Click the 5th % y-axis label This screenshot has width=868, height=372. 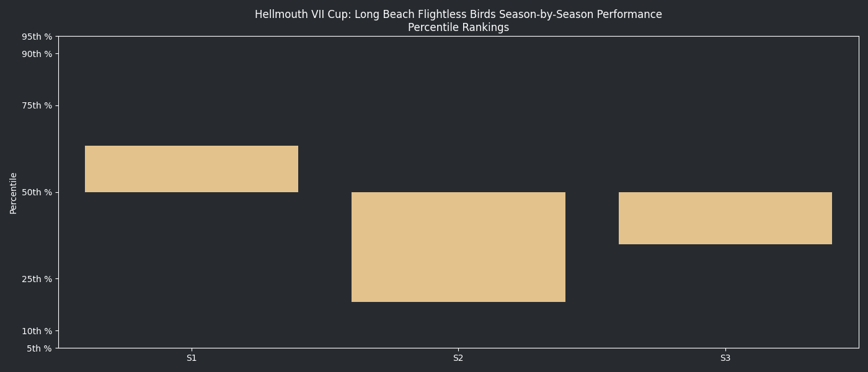[x=39, y=348]
